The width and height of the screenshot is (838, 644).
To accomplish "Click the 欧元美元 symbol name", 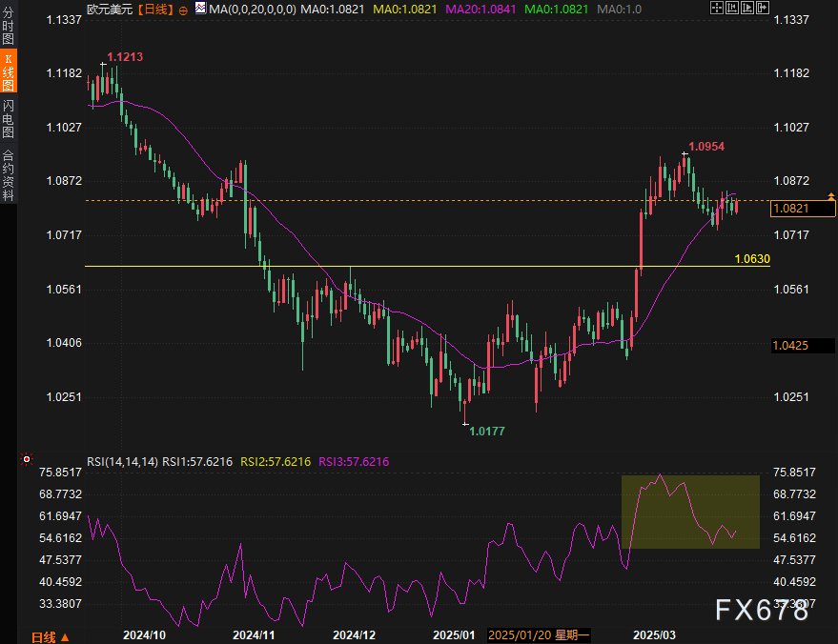I will pos(110,9).
